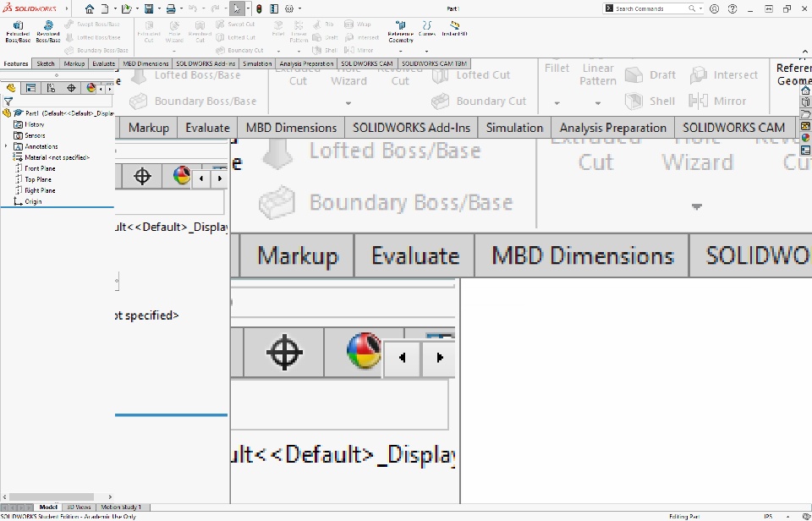The image size is (812, 521).
Task: Select the Origin in feature tree
Action: (29, 201)
